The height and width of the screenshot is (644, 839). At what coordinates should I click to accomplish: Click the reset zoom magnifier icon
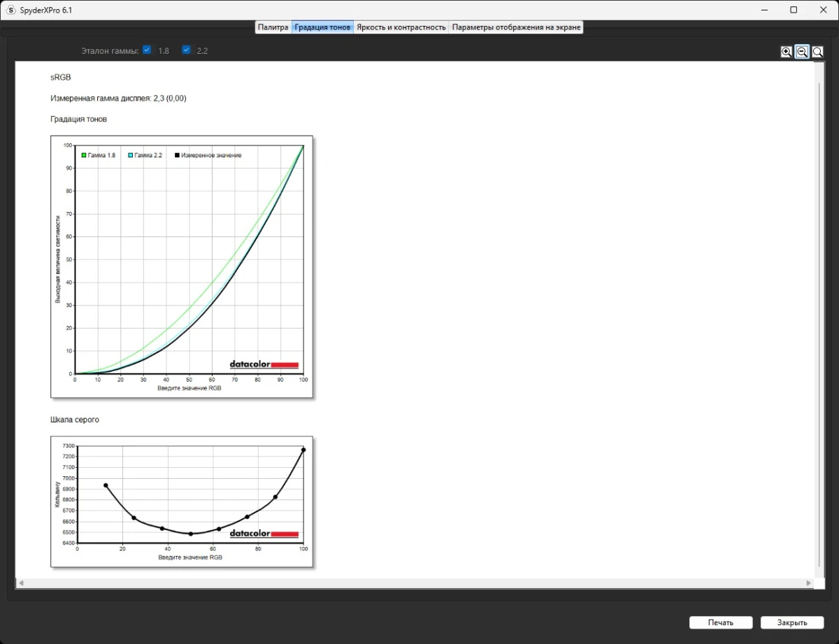click(x=817, y=52)
